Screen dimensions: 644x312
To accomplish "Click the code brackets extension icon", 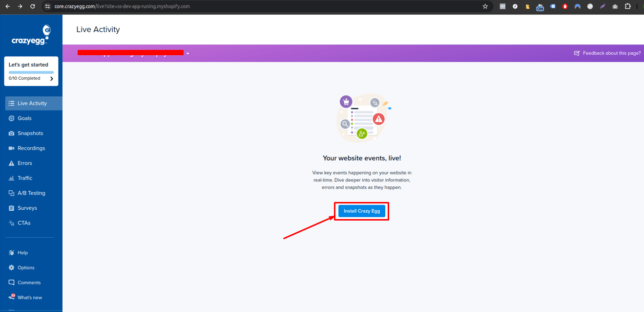I will click(502, 6).
